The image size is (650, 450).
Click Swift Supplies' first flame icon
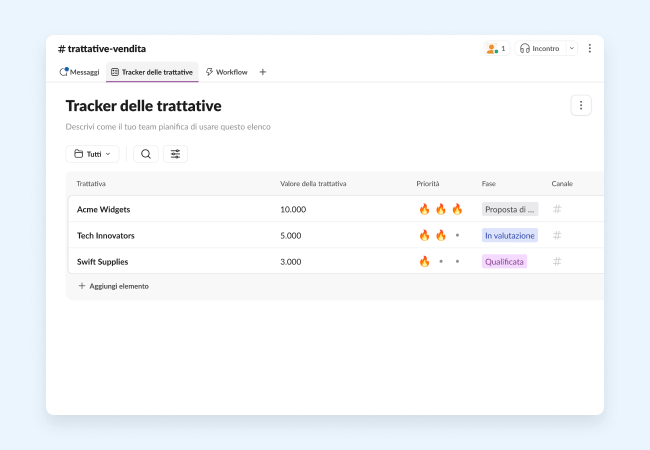pyautogui.click(x=424, y=261)
